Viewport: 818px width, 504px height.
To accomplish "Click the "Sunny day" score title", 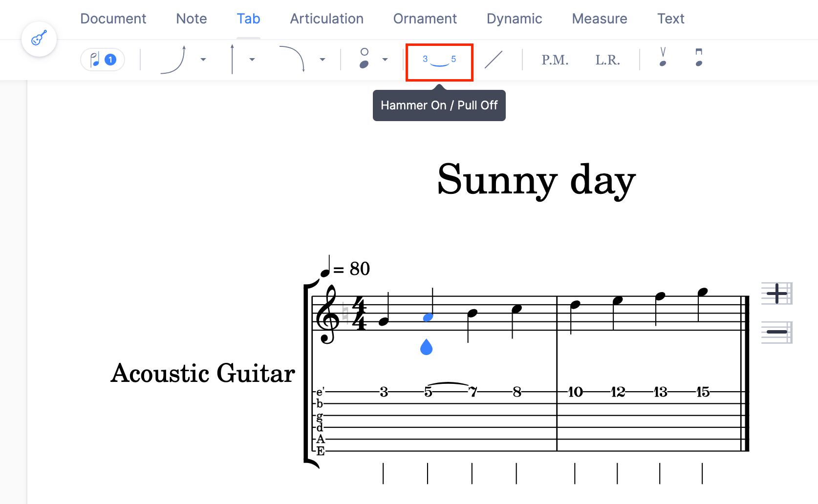I will [x=536, y=180].
